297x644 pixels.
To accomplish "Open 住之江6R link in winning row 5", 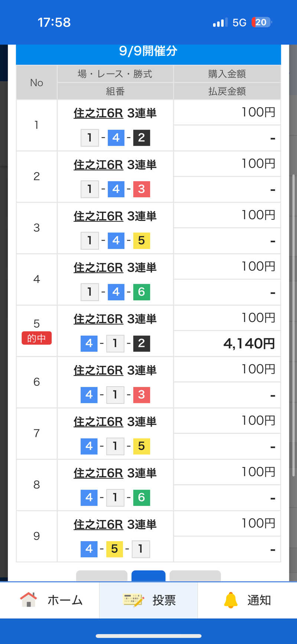I will point(98,319).
